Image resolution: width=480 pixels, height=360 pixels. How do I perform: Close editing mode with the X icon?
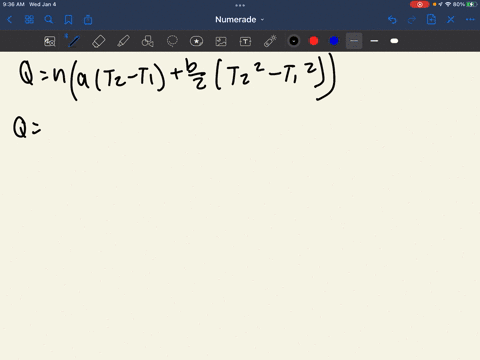pos(451,20)
